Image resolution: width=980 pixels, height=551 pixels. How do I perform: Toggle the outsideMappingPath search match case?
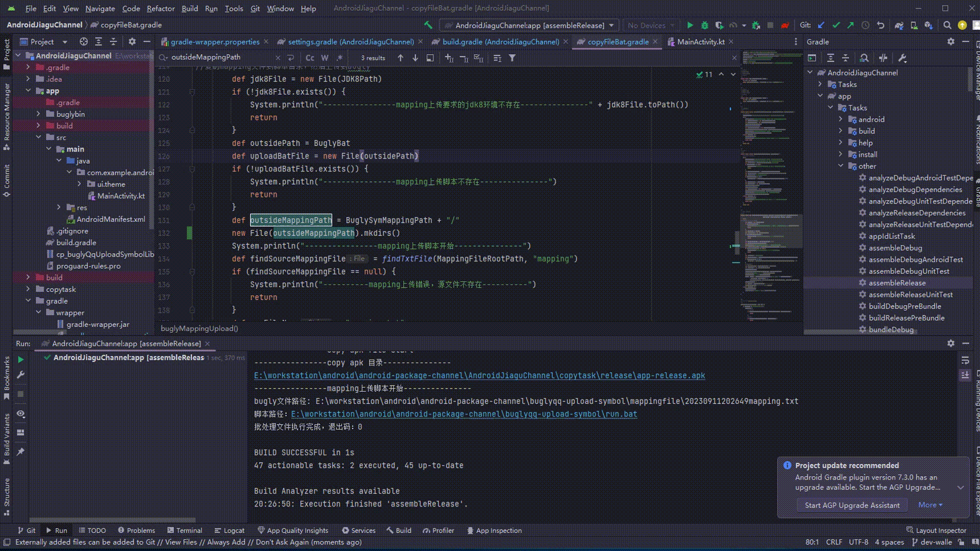[310, 58]
